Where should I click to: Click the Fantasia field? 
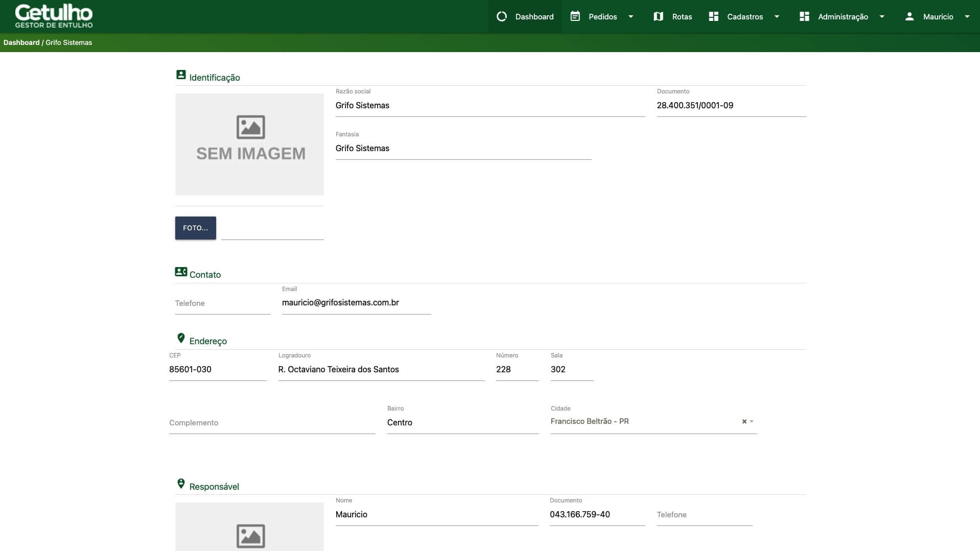pyautogui.click(x=463, y=148)
